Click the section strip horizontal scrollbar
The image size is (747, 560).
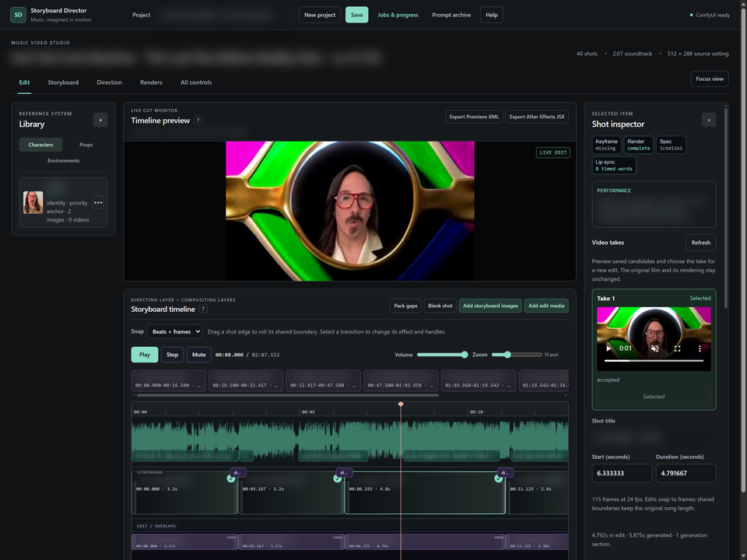click(x=287, y=395)
